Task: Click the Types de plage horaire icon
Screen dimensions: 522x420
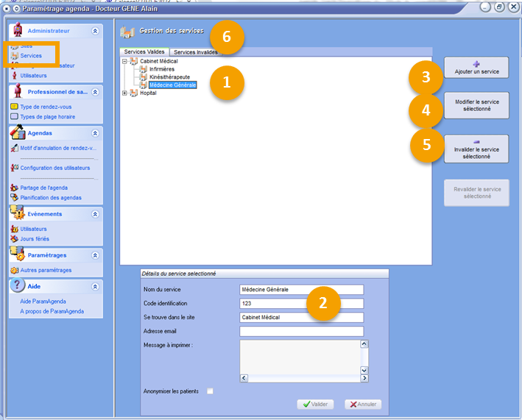Action: [14, 116]
